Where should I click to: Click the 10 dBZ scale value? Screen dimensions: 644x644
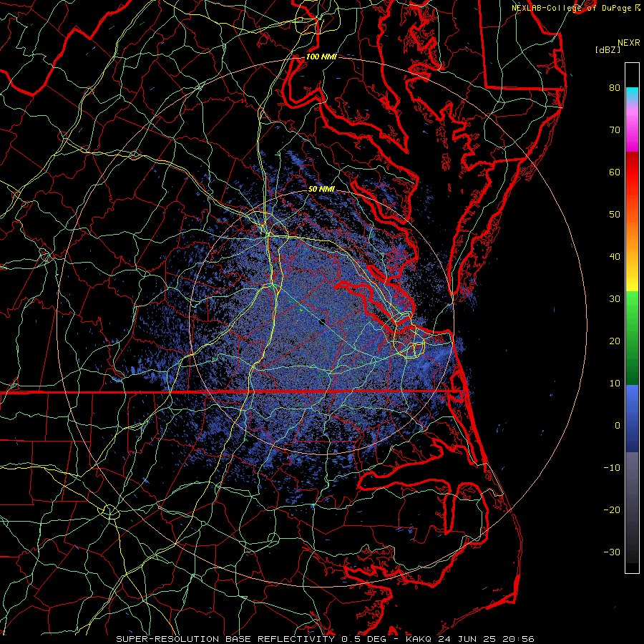[x=615, y=384]
